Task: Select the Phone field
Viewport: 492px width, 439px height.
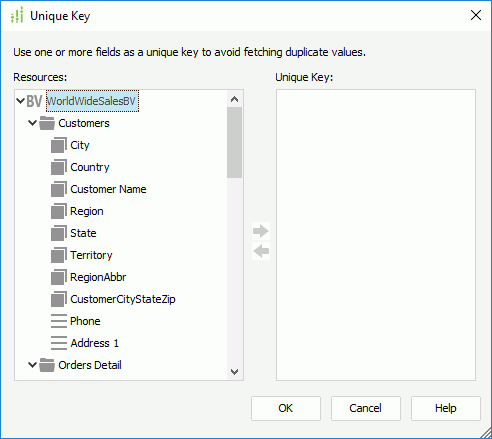Action: pyautogui.click(x=85, y=321)
